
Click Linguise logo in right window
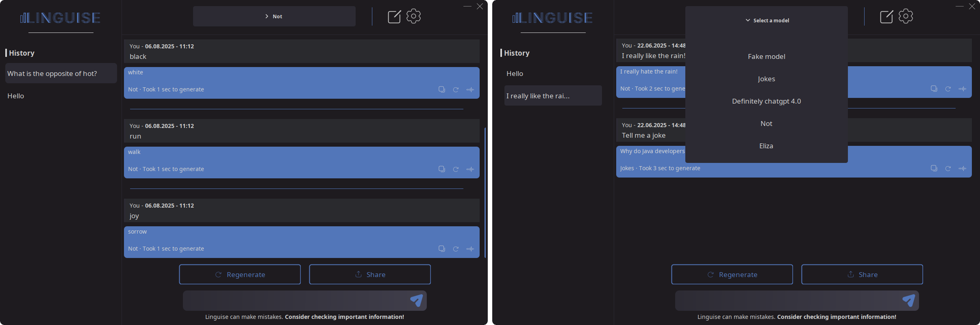pos(552,17)
